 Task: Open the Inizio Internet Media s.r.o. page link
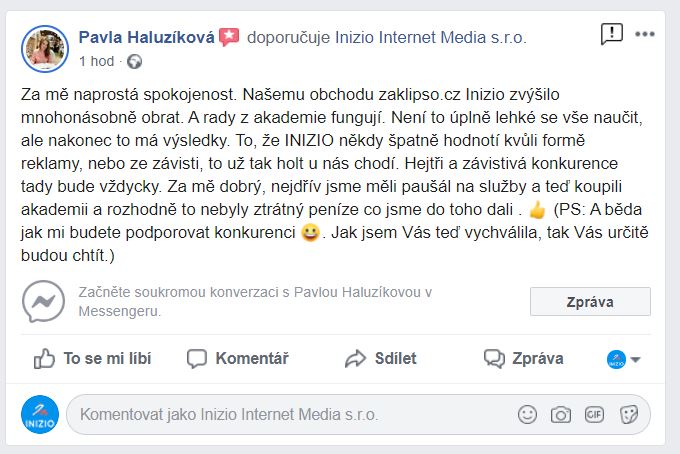tap(431, 37)
